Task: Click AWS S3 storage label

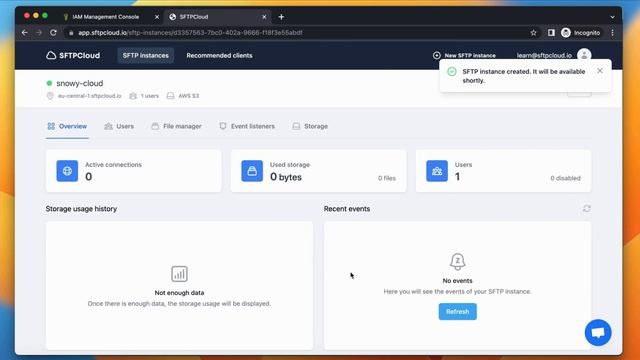Action: tap(189, 96)
